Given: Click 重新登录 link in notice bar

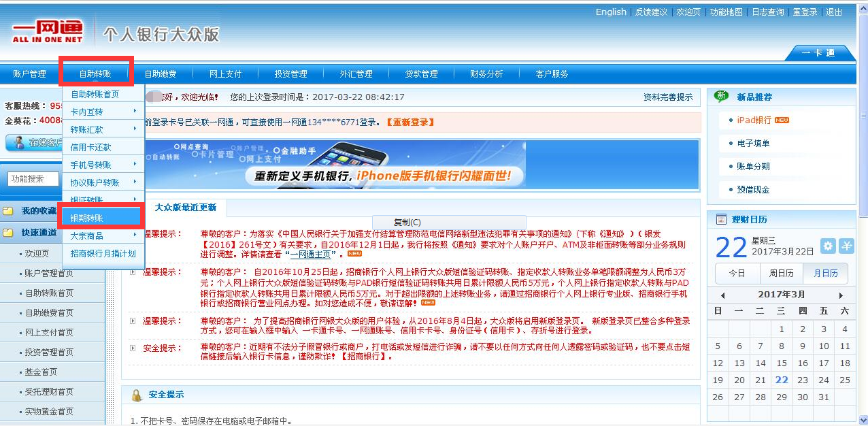Looking at the screenshot, I should (410, 122).
